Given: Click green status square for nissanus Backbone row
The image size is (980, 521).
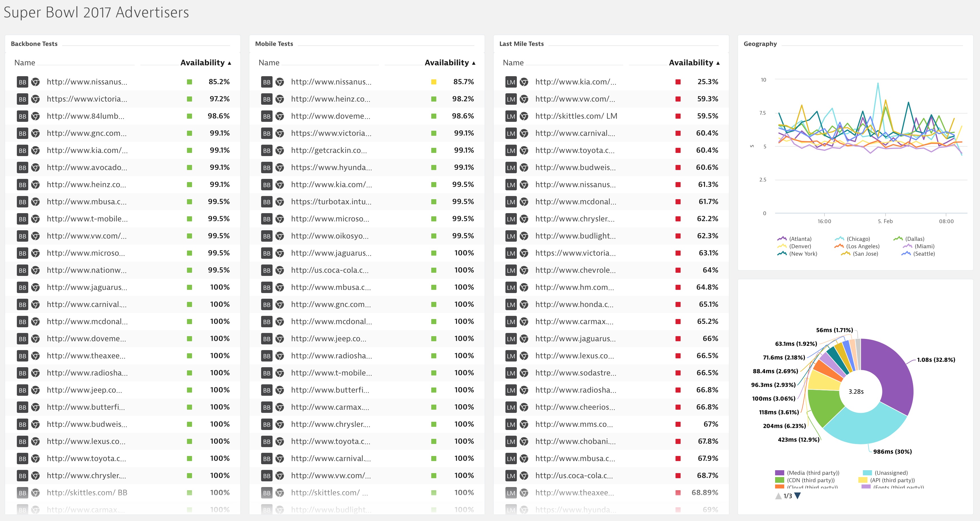Looking at the screenshot, I should point(189,82).
